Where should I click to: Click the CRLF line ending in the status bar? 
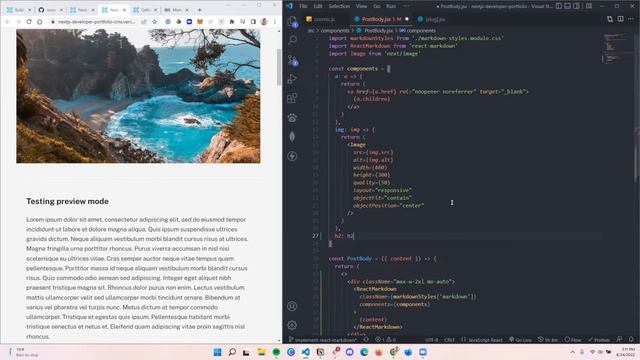click(x=449, y=340)
